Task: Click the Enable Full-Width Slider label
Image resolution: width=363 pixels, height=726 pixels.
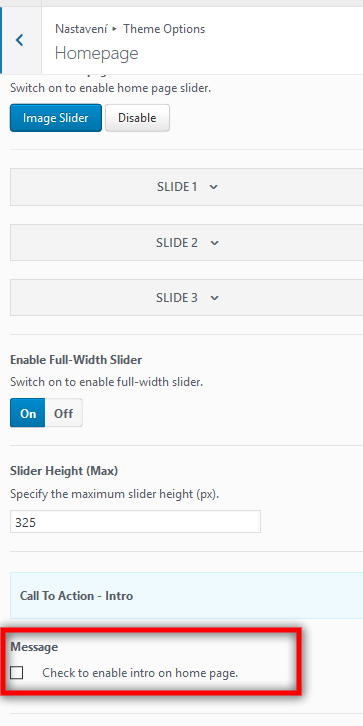Action: (x=76, y=360)
